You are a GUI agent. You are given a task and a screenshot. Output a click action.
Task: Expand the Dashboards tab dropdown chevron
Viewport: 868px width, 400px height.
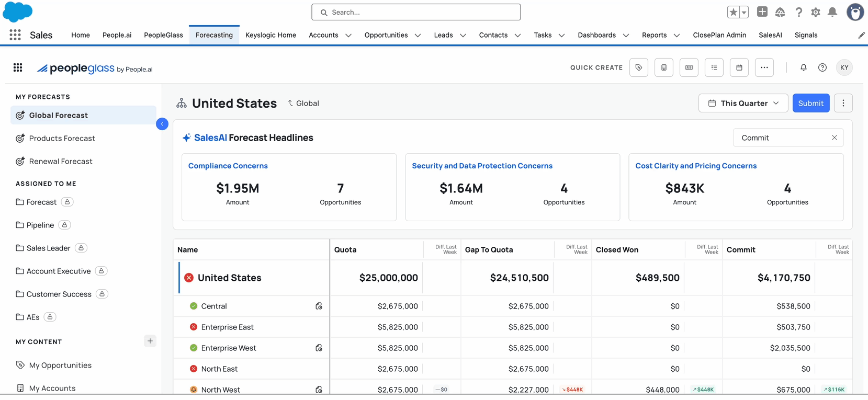click(x=626, y=36)
